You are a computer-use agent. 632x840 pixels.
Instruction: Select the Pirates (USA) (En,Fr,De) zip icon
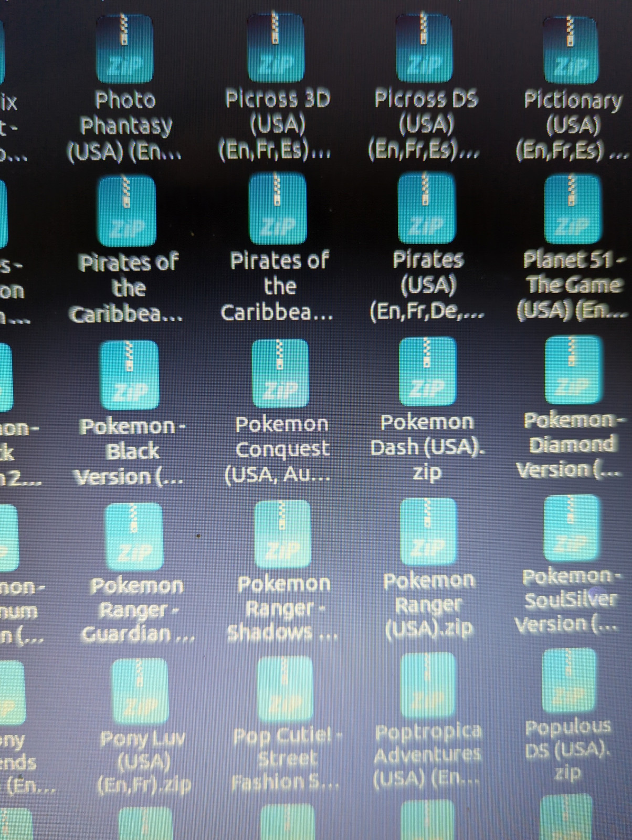click(427, 208)
